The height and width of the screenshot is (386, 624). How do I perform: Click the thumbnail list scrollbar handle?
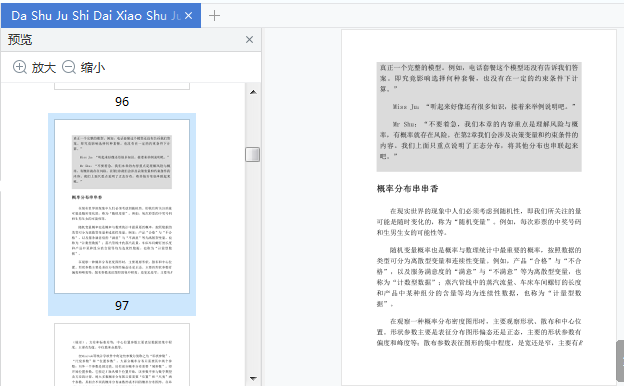(253, 154)
